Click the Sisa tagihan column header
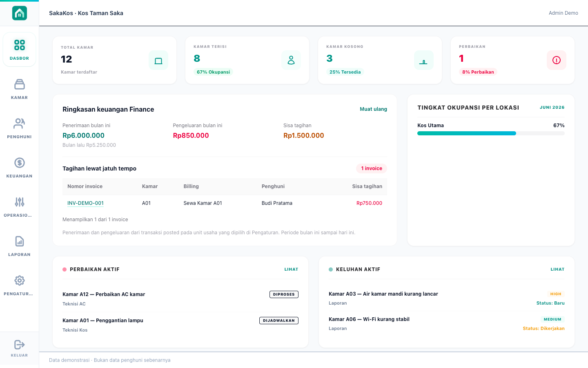The height and width of the screenshot is (368, 588). (367, 186)
